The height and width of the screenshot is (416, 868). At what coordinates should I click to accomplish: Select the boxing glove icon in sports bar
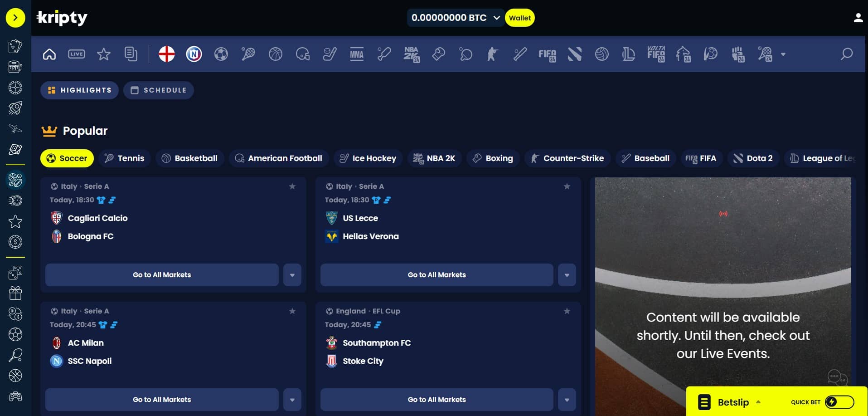(x=438, y=54)
